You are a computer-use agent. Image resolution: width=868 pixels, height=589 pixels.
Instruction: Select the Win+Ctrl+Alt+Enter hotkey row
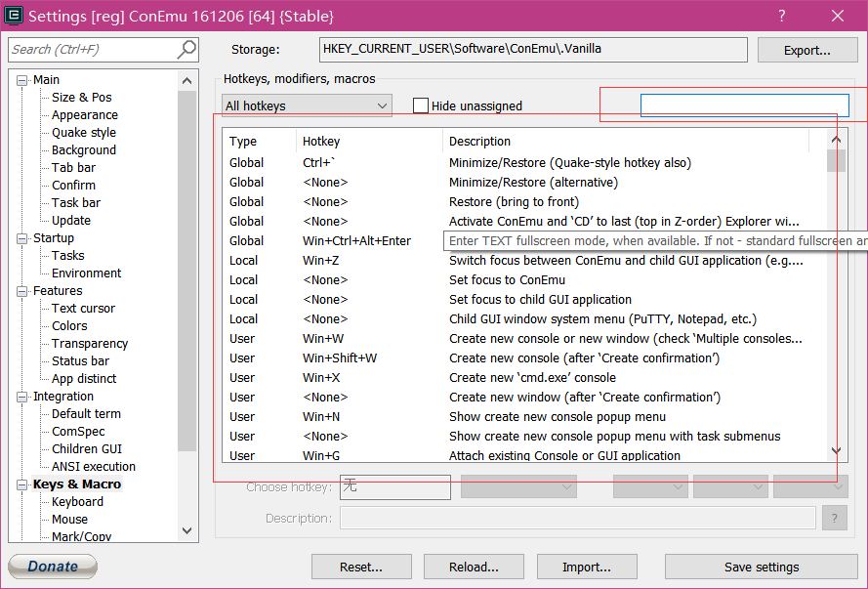pos(356,241)
